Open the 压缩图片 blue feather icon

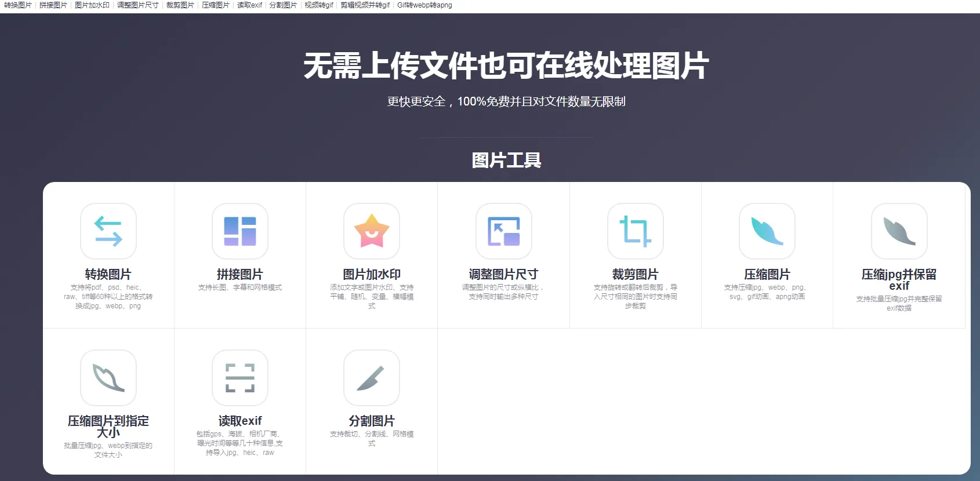(767, 231)
